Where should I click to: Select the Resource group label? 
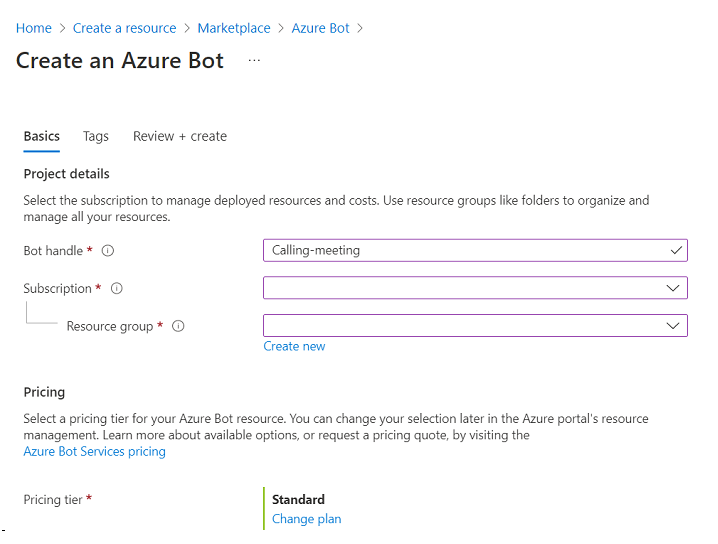(x=110, y=326)
